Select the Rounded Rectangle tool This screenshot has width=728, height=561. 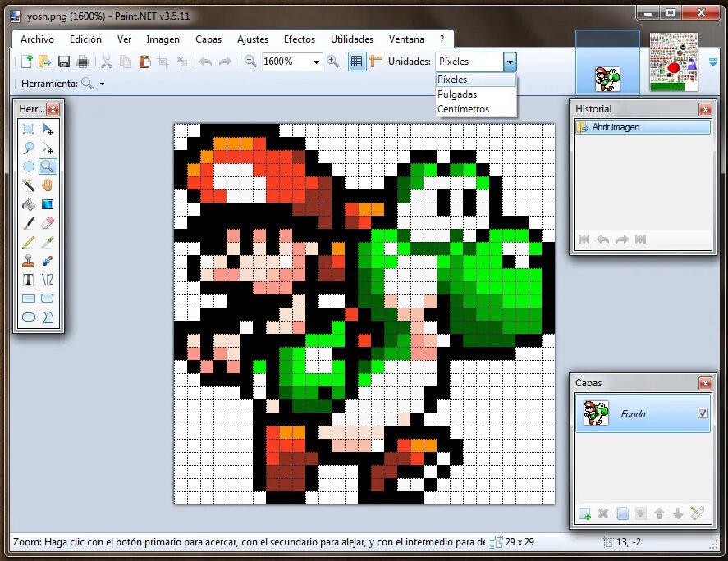48,299
